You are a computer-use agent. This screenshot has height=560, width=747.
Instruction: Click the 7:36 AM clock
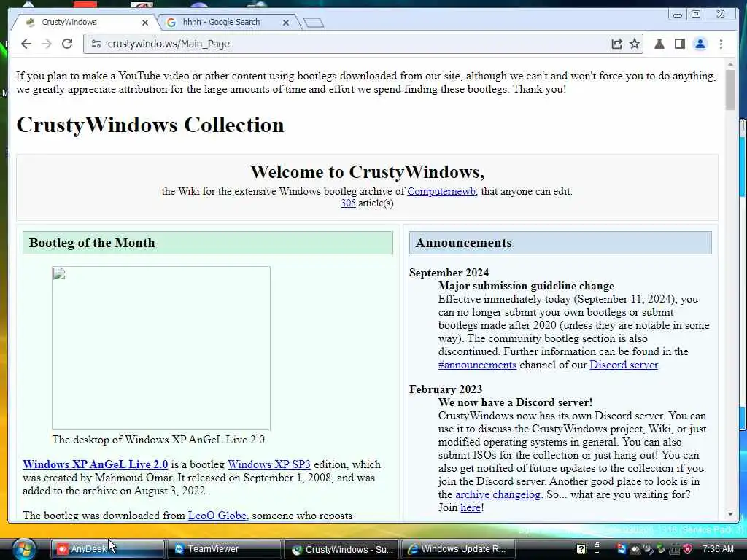[x=718, y=549]
